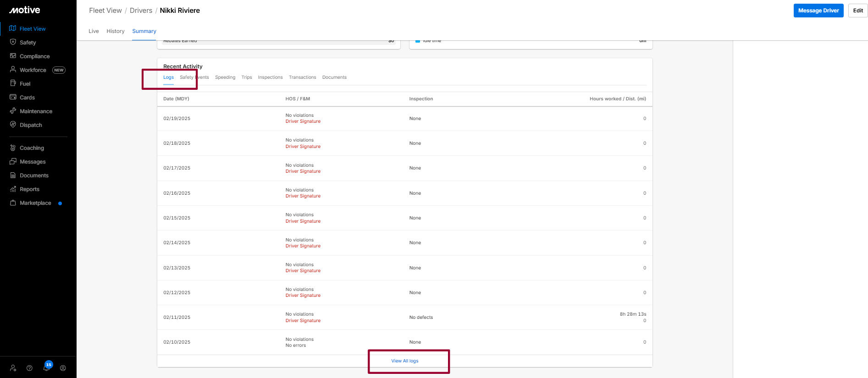Click the Cards icon in sidebar

13,97
